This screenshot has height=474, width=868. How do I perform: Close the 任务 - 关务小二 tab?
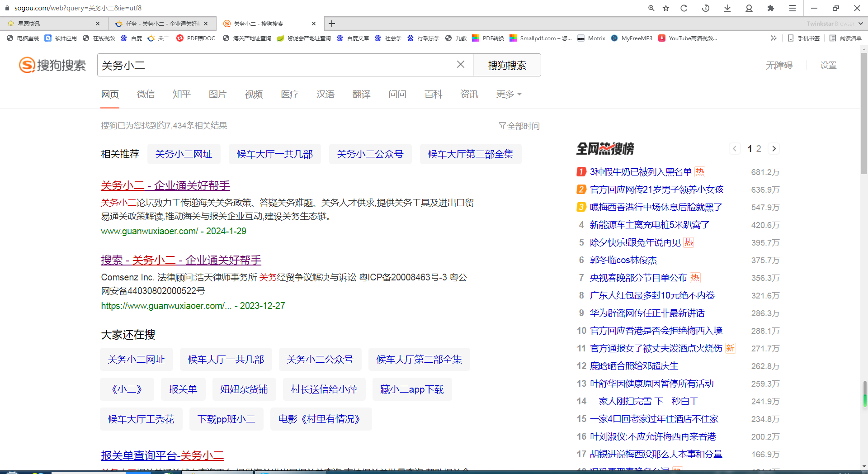coord(206,24)
